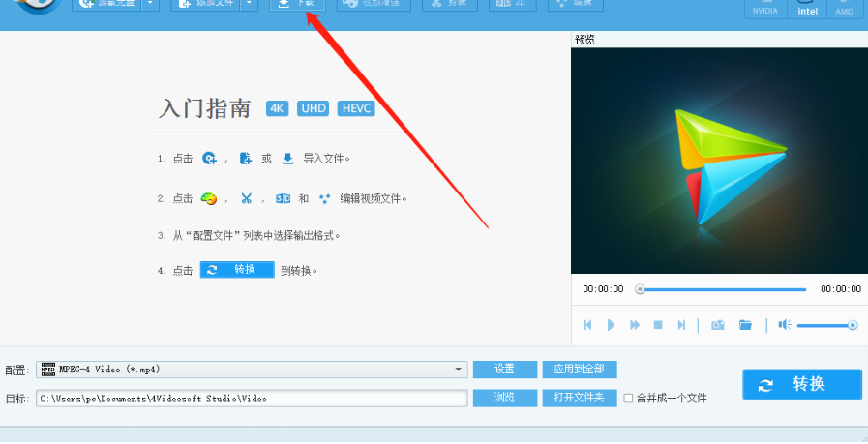Click the preview video thumbnail
The image size is (868, 444).
pyautogui.click(x=719, y=161)
